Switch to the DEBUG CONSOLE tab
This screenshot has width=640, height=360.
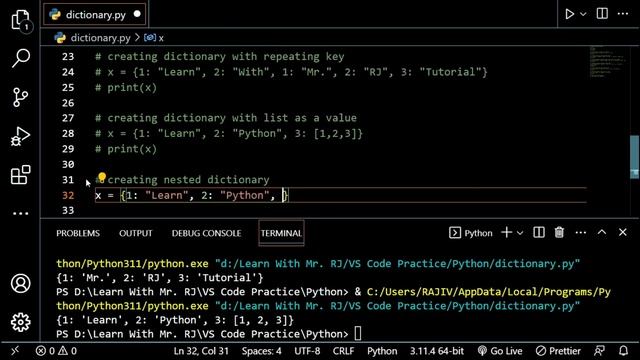[x=207, y=233]
